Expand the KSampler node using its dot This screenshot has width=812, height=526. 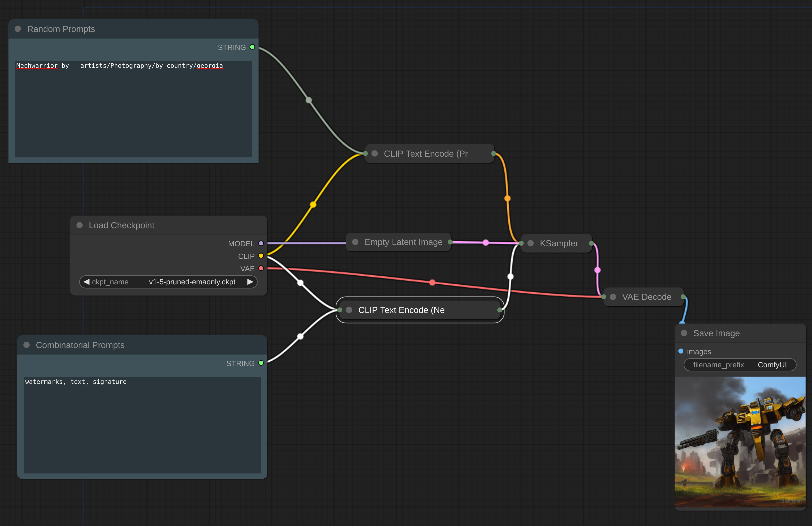coord(531,243)
